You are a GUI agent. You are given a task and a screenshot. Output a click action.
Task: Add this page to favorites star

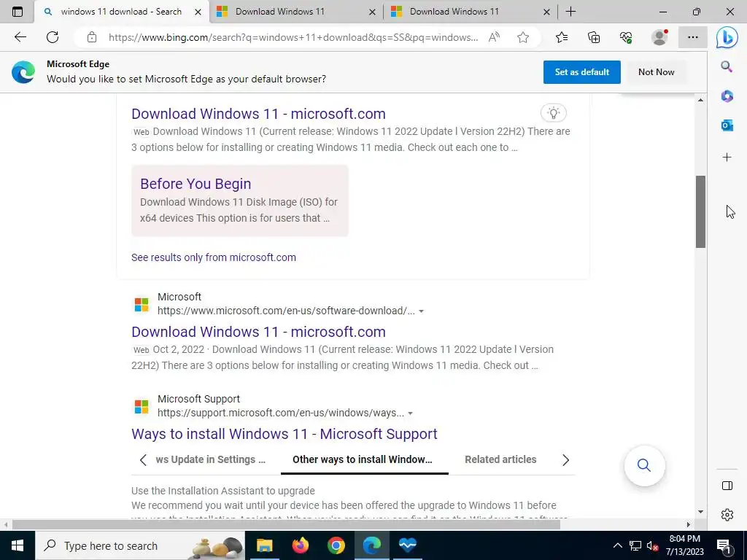tap(523, 37)
